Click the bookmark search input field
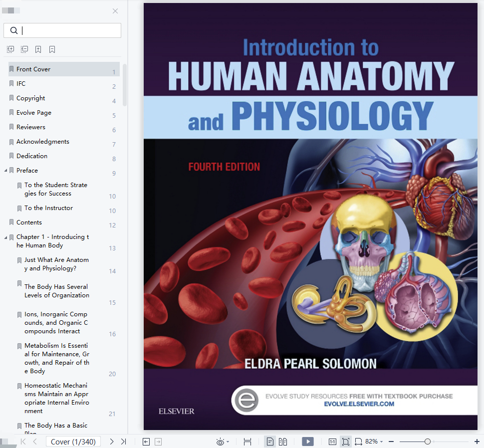This screenshot has width=484, height=448. [x=62, y=30]
